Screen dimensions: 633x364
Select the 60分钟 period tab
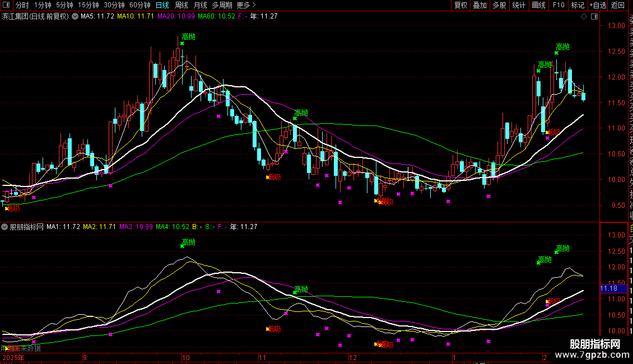(139, 5)
